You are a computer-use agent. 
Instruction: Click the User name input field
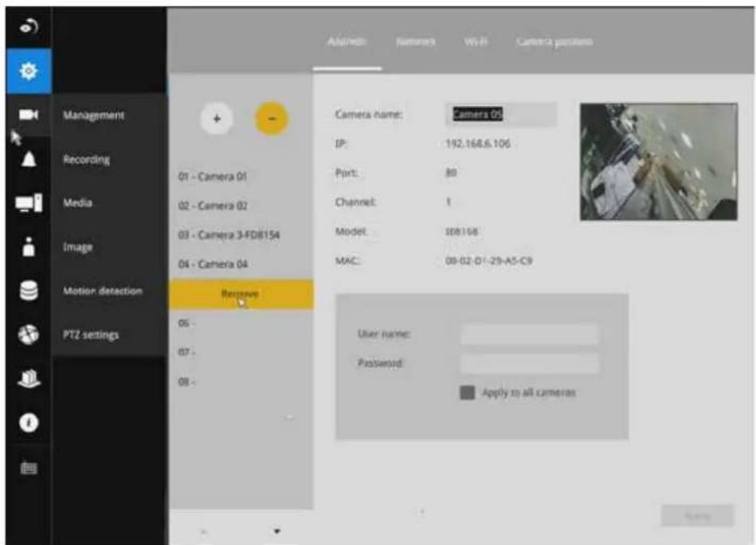[x=530, y=334]
